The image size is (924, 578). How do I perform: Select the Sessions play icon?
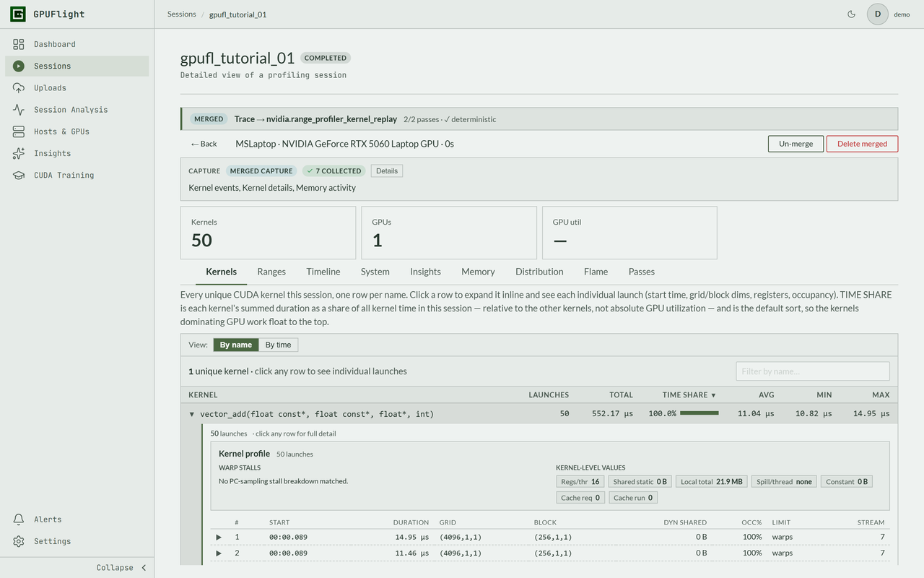(19, 66)
